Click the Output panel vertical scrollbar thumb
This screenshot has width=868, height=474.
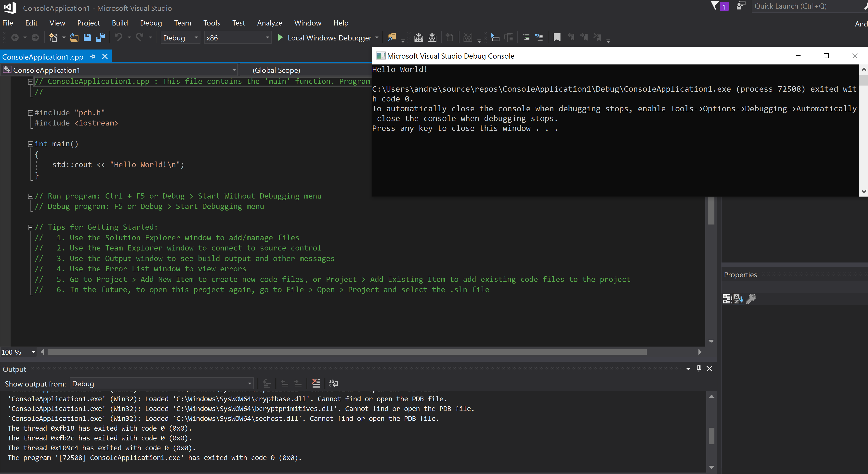click(x=711, y=436)
